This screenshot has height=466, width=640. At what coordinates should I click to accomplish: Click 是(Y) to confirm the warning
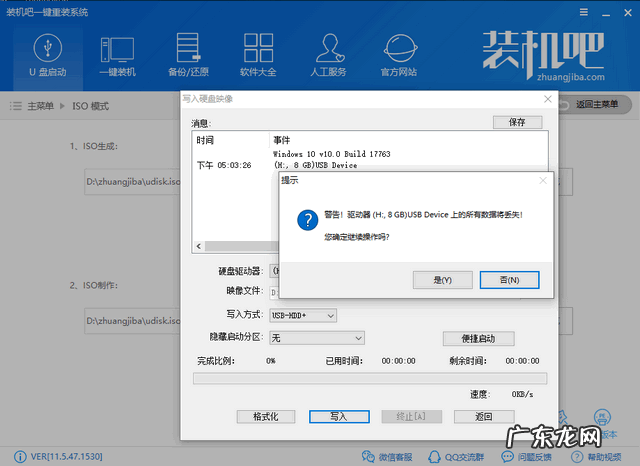442,280
